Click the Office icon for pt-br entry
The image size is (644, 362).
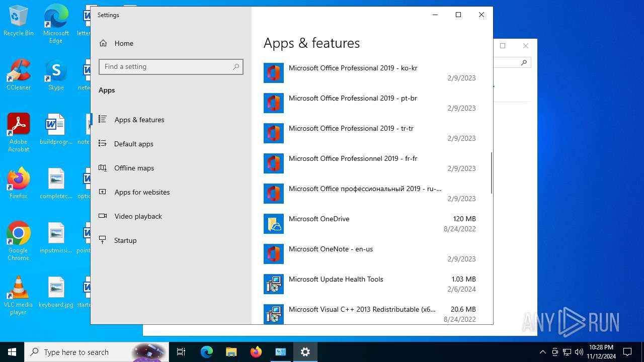click(274, 103)
